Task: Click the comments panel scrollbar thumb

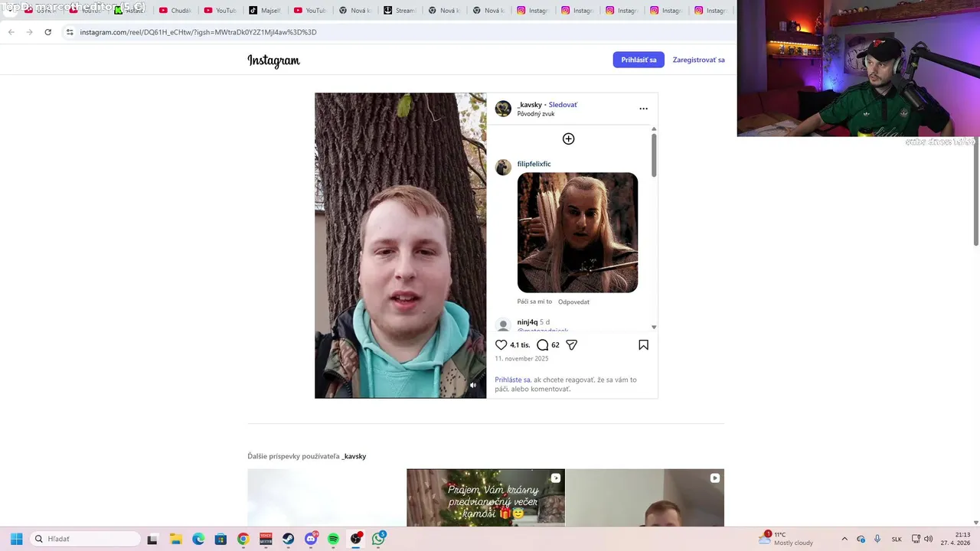Action: click(x=654, y=155)
